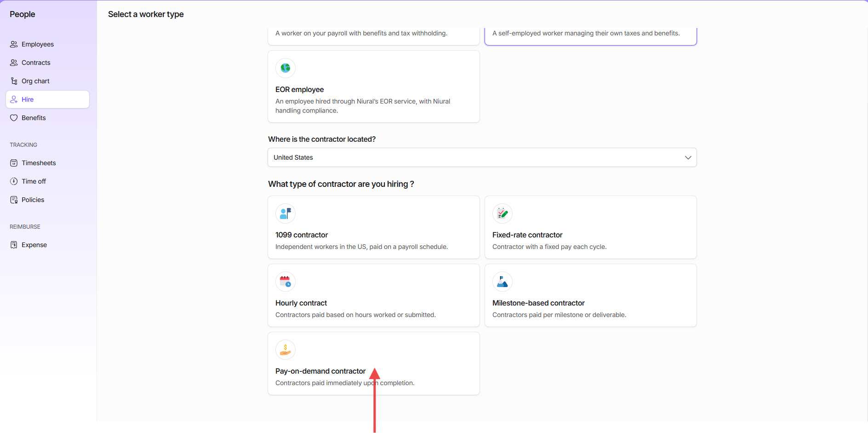The image size is (868, 433).
Task: Click the Contracts sidebar icon
Action: 14,63
